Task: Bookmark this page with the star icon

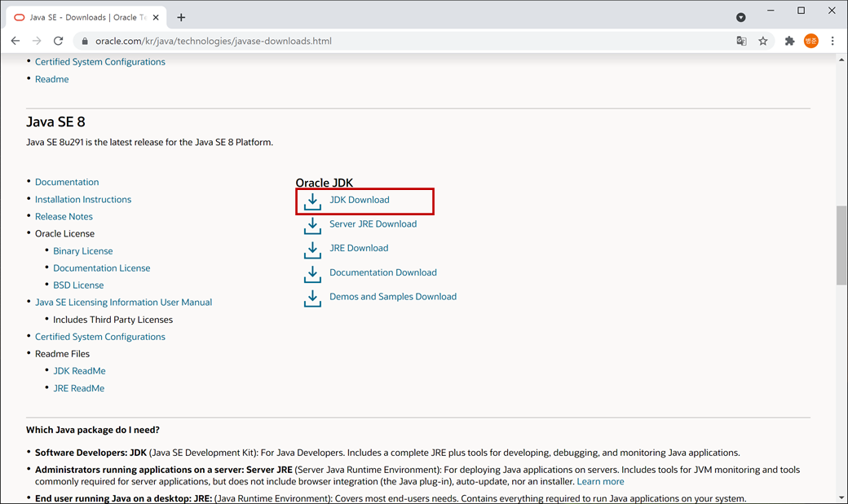Action: [x=762, y=41]
